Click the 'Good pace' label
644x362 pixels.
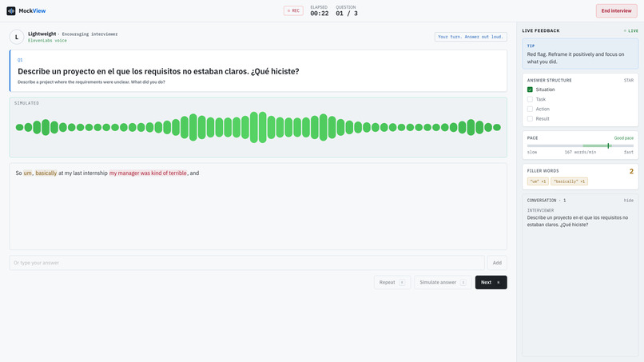(623, 138)
